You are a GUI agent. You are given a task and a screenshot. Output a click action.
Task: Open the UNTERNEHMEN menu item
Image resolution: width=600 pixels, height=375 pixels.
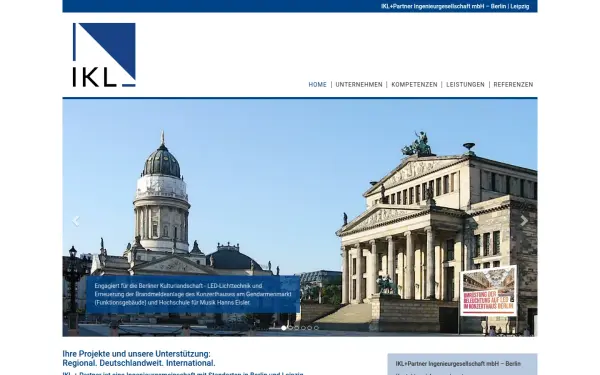point(359,85)
